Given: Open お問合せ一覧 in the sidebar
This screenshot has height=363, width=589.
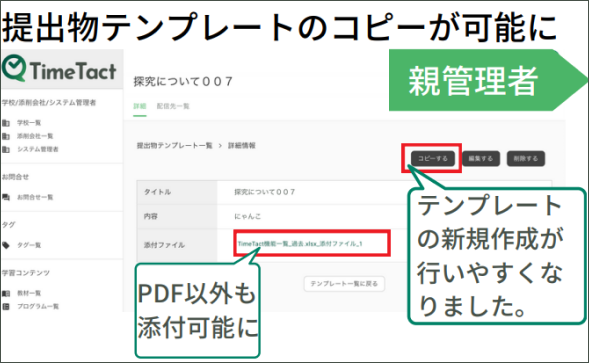Looking at the screenshot, I should [x=35, y=197].
